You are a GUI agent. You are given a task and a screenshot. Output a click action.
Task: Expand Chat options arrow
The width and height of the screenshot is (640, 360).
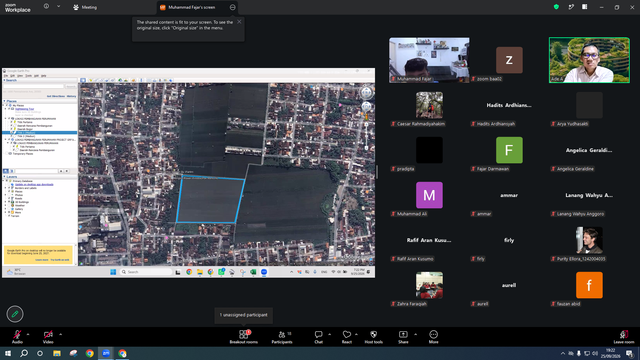[329, 334]
